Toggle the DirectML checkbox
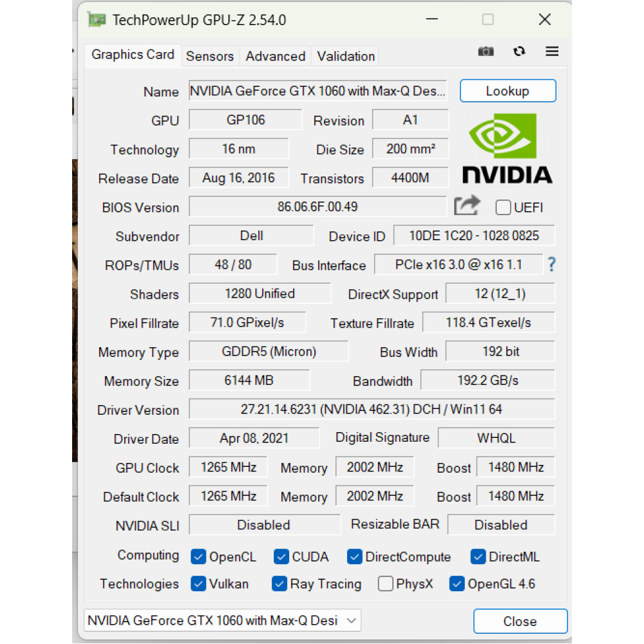The image size is (644, 644). 478,557
